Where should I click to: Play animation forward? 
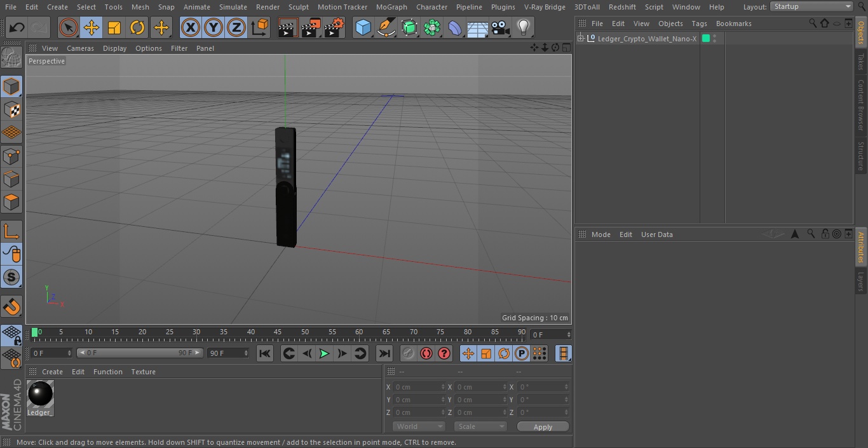pyautogui.click(x=324, y=353)
